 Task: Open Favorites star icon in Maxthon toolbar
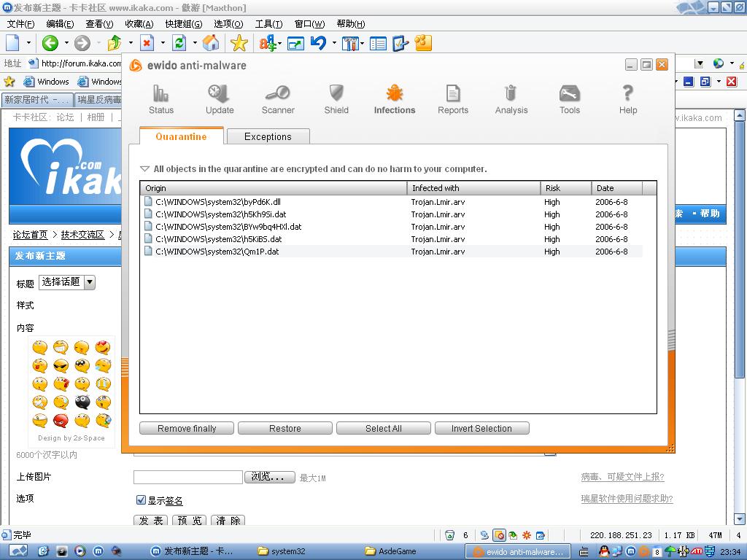[x=239, y=43]
